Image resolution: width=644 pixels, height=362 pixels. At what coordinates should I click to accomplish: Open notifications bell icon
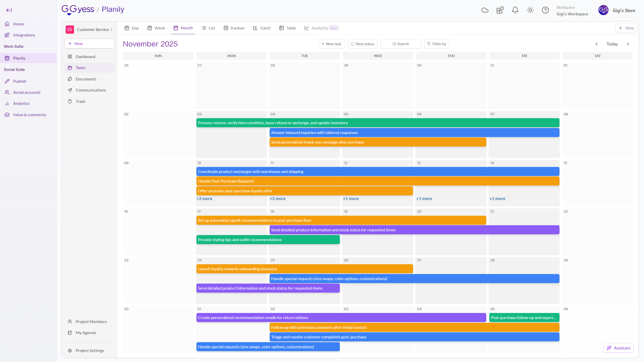click(515, 10)
